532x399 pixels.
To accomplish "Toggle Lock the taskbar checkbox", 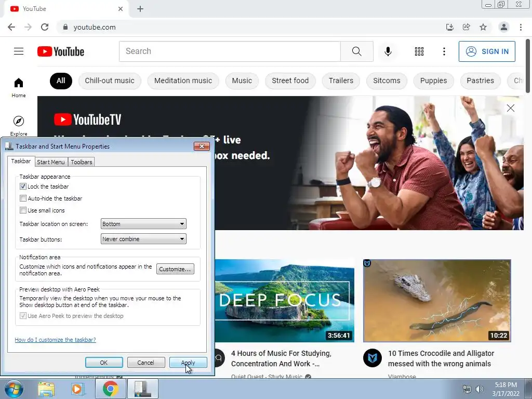I will click(23, 187).
